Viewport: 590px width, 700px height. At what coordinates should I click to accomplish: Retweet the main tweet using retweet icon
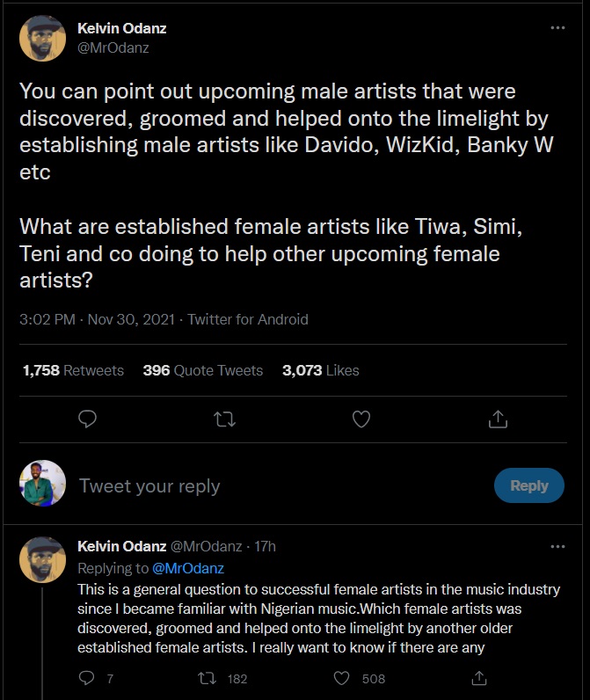click(224, 419)
